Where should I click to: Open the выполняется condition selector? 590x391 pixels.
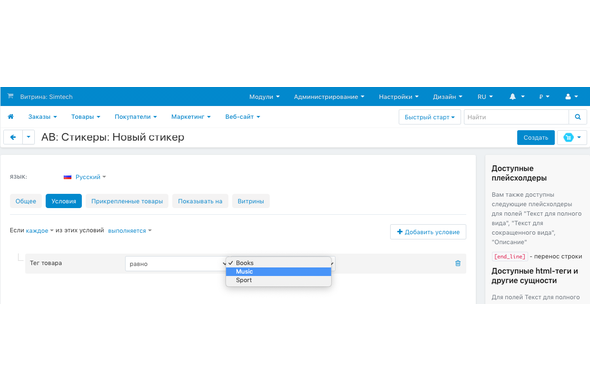point(129,230)
